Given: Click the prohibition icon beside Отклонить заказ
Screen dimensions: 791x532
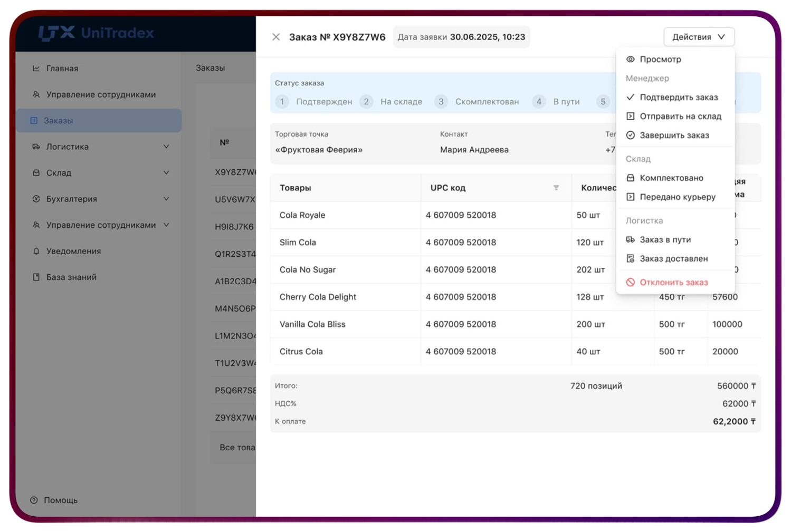Looking at the screenshot, I should click(x=630, y=282).
